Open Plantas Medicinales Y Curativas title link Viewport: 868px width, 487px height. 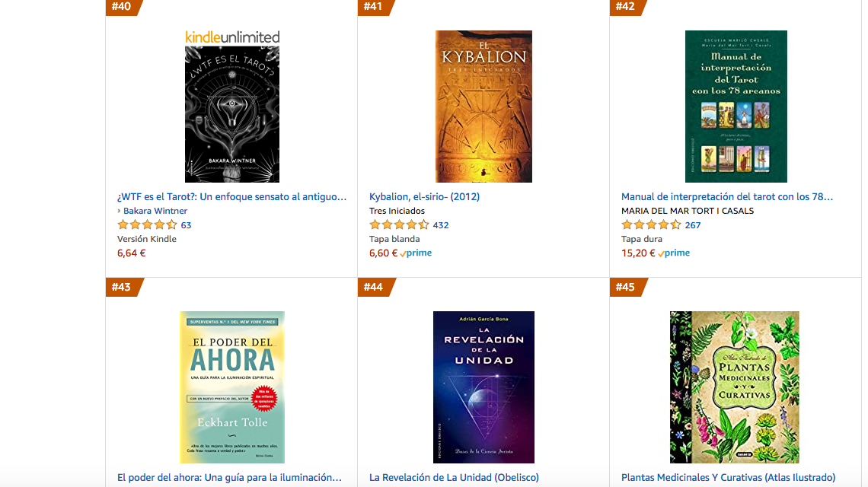[x=728, y=477]
